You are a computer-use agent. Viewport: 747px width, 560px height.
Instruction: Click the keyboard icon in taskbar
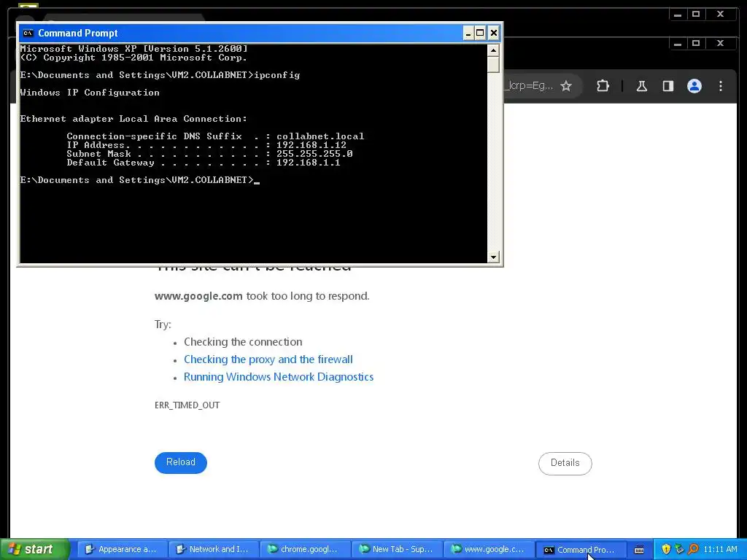click(x=639, y=550)
